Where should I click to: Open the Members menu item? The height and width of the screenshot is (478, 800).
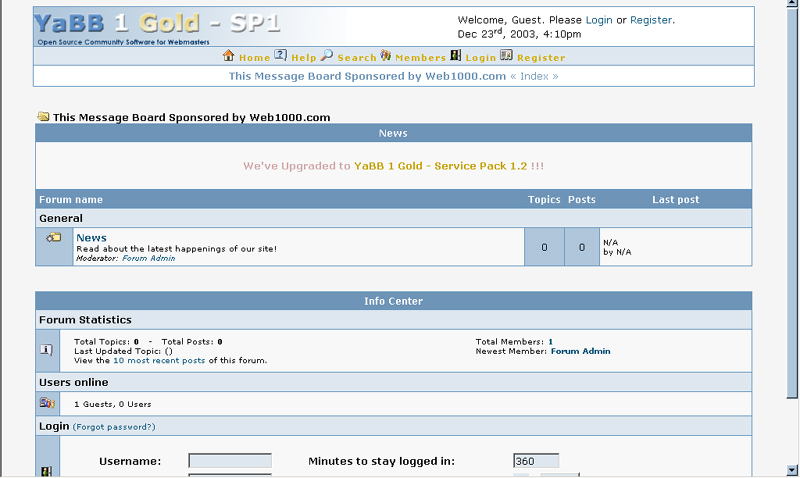[420, 58]
